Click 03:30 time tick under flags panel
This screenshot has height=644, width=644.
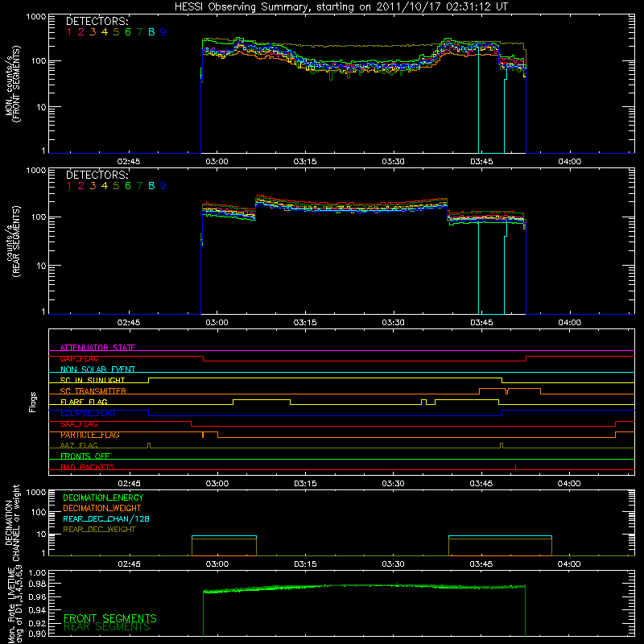(x=394, y=484)
